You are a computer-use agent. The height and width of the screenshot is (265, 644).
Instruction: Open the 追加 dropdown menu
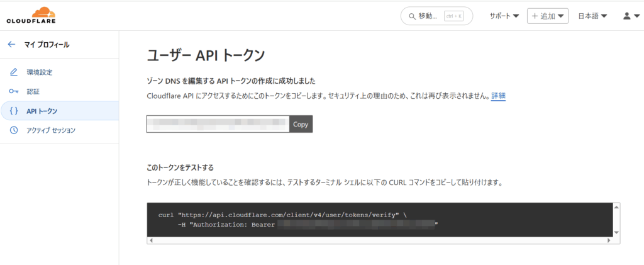(x=548, y=16)
